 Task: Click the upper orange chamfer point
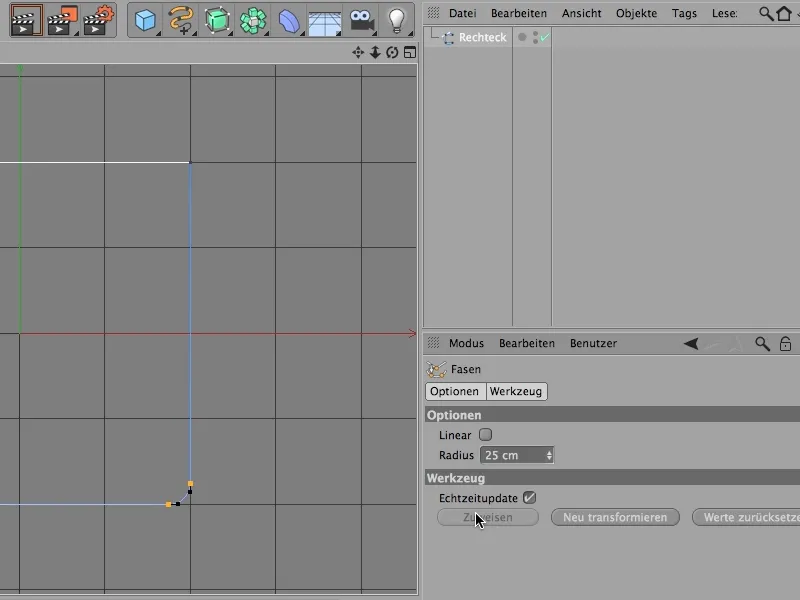click(190, 483)
